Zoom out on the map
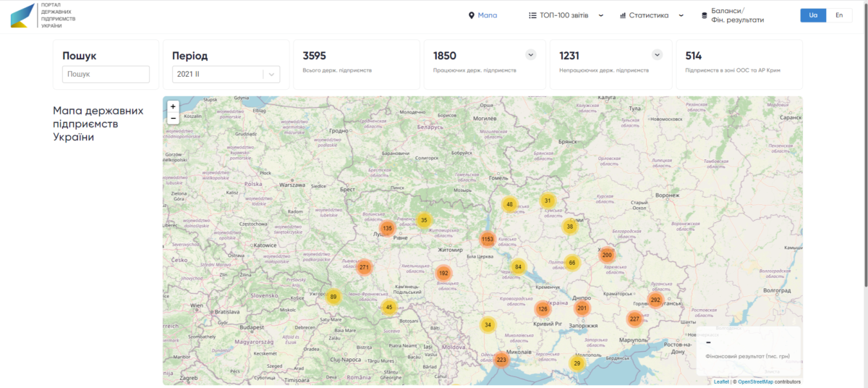The image size is (868, 388). coord(173,118)
